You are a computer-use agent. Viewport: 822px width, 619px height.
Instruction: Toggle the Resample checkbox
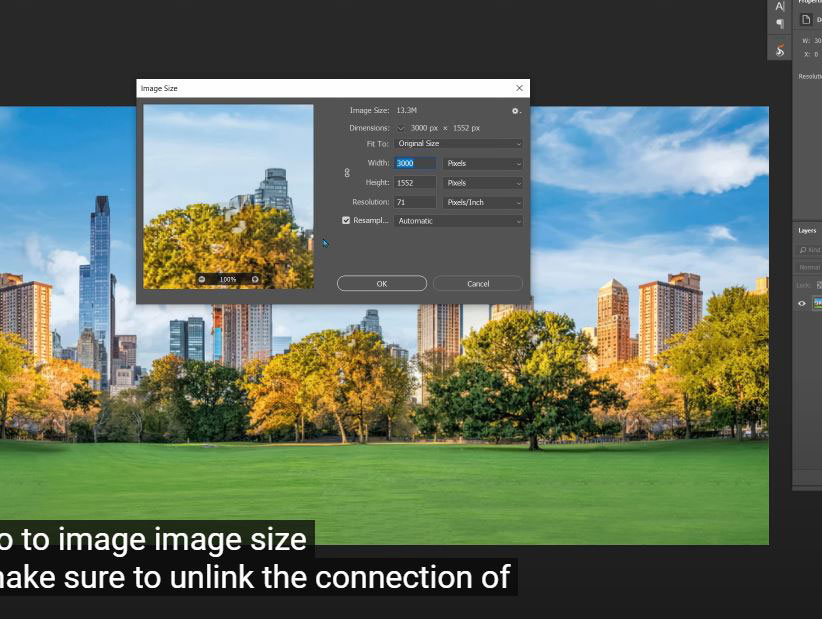pos(346,220)
